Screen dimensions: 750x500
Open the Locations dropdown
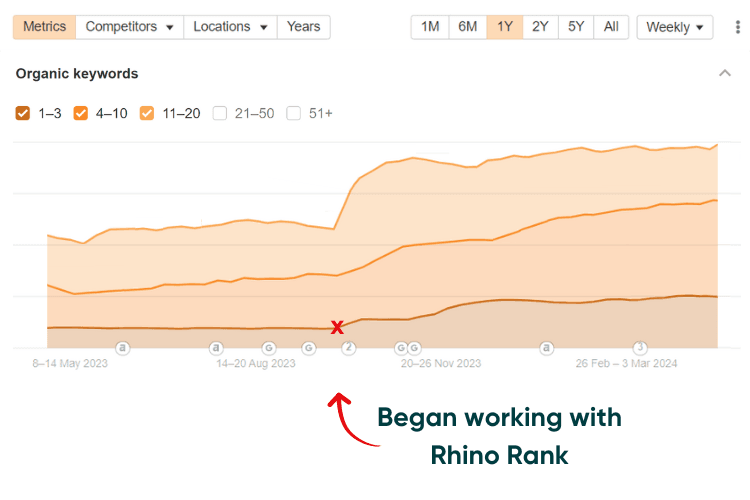(229, 27)
